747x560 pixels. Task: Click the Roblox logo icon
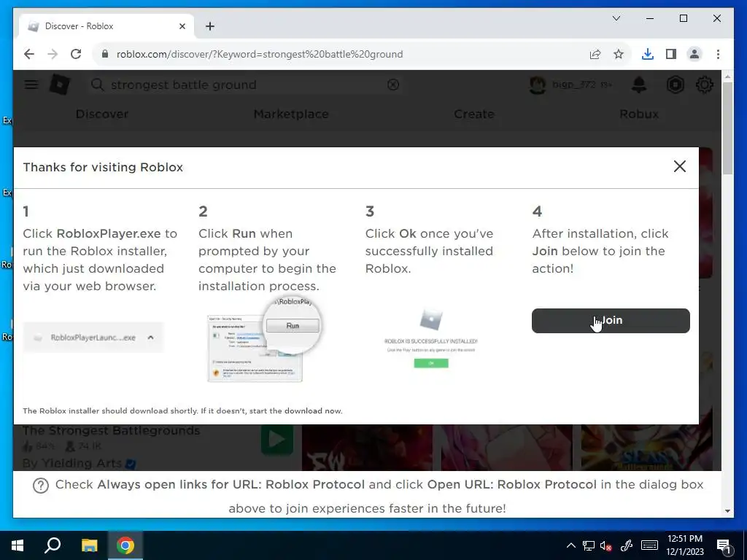tap(60, 85)
